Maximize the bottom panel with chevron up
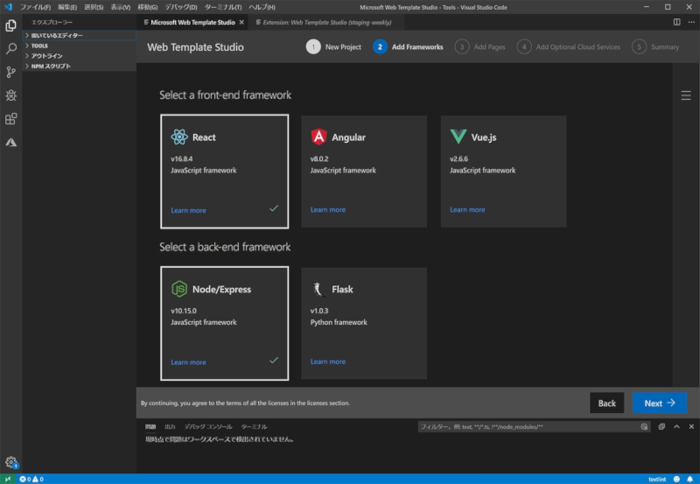The height and width of the screenshot is (484, 700). [677, 427]
